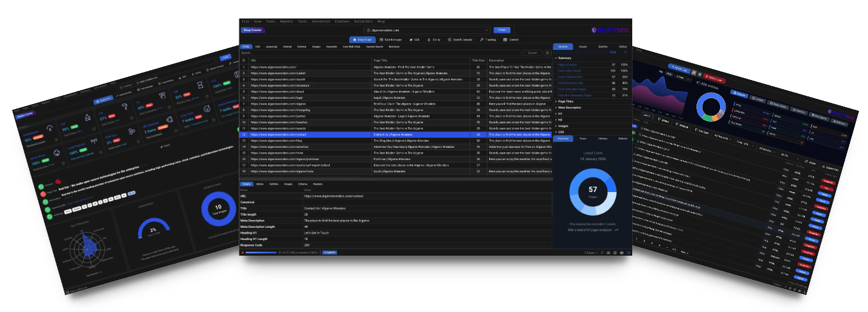Switch sidebar to the Issues tab
The height and width of the screenshot is (312, 868).
(583, 46)
